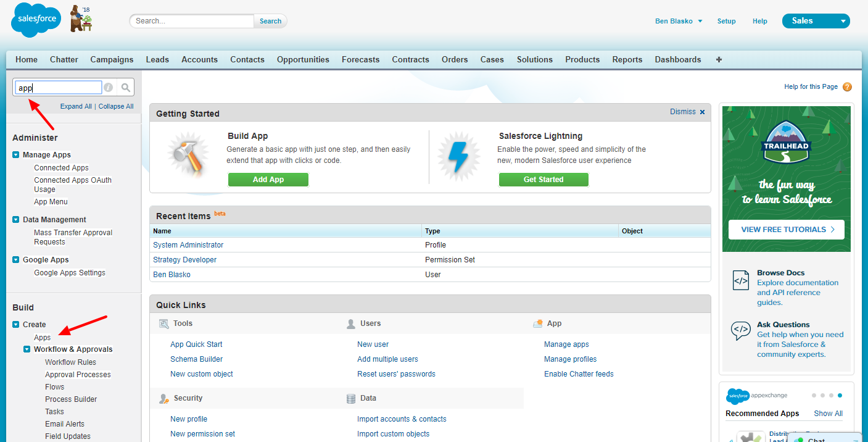Open the Ben Blasko user dropdown
The height and width of the screenshot is (442, 868).
click(679, 21)
